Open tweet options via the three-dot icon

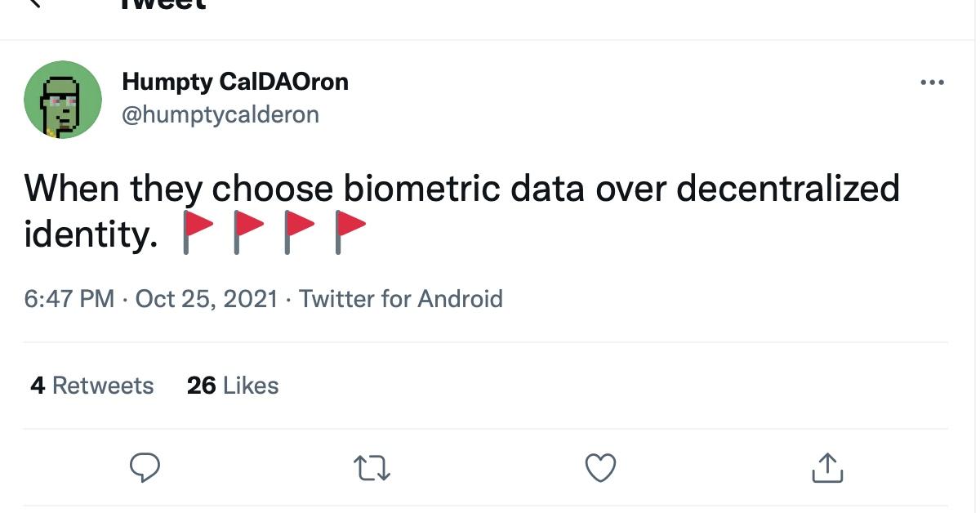click(933, 81)
